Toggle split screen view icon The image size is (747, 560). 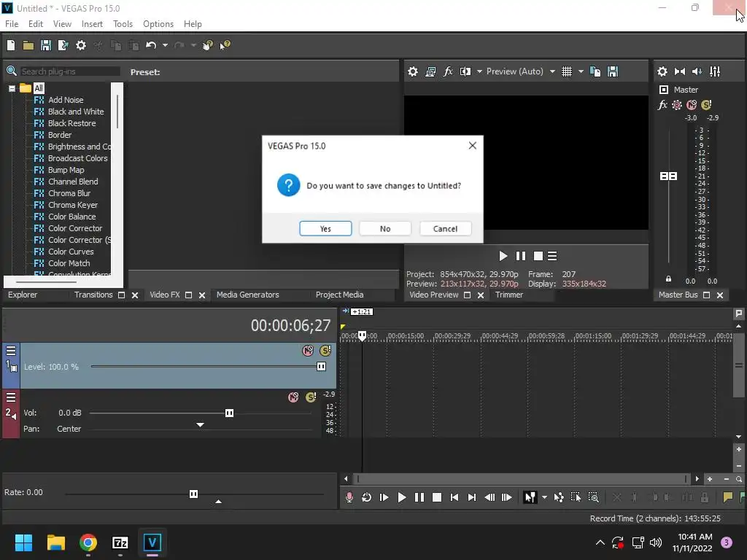(465, 71)
